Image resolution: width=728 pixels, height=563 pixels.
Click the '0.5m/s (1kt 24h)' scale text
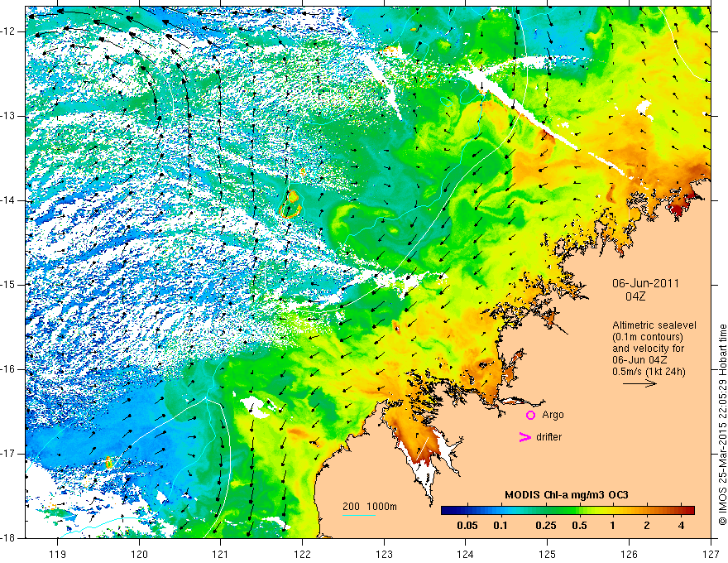pos(649,371)
